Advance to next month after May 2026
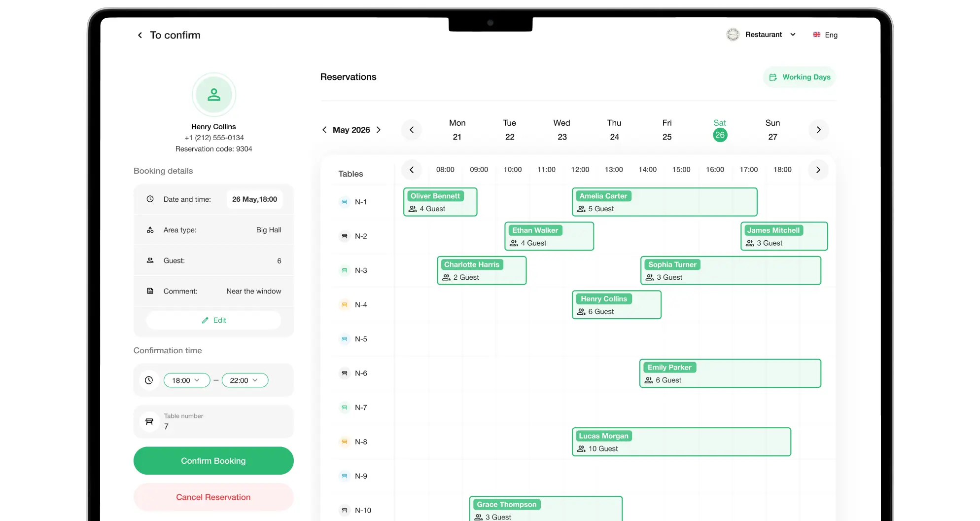 pos(379,130)
